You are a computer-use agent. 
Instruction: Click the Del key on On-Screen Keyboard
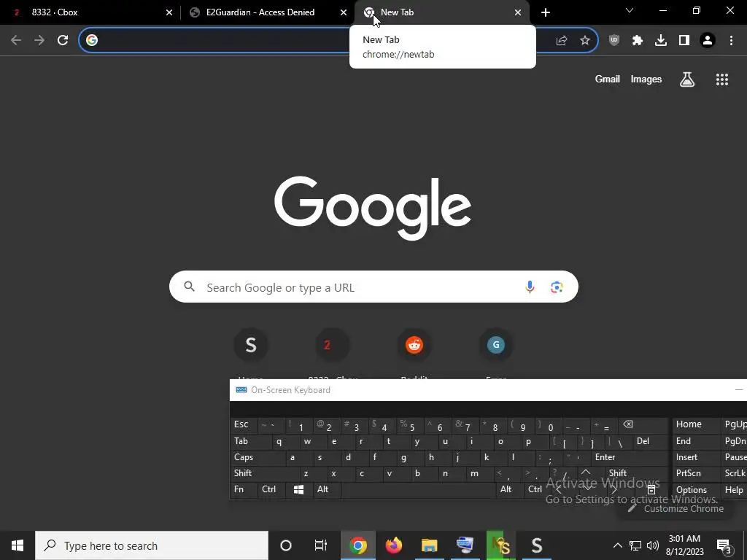(x=650, y=441)
